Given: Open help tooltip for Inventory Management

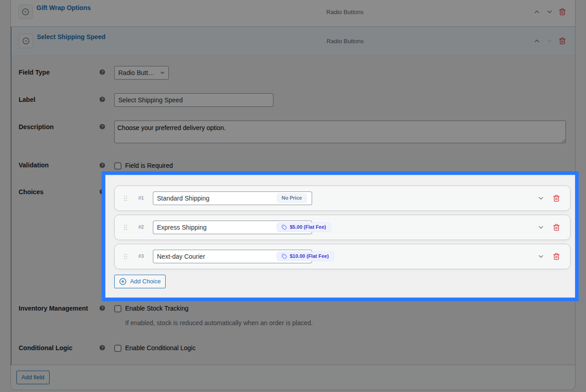Looking at the screenshot, I should (102, 308).
